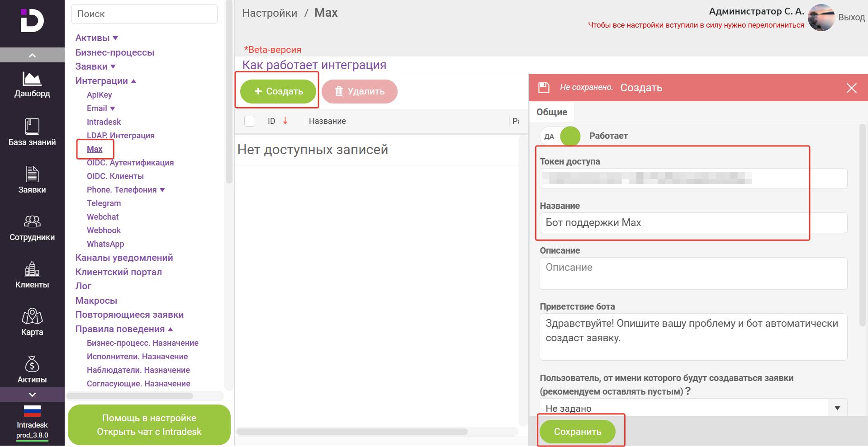Image resolution: width=868 pixels, height=447 pixels.
Task: Open База знаний book icon
Action: coord(32,126)
